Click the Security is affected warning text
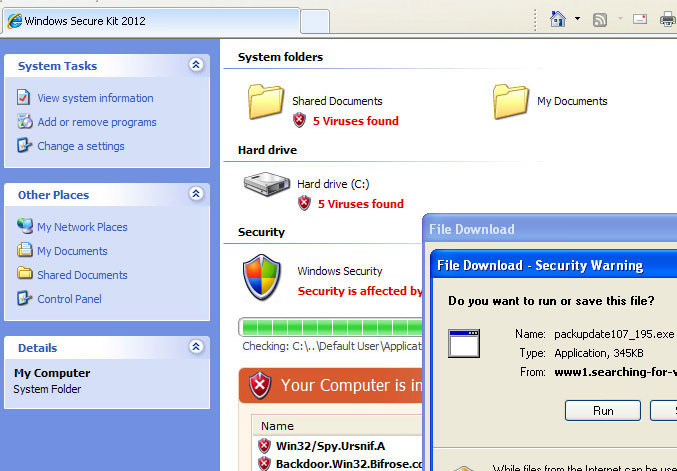The image size is (677, 471). (x=360, y=291)
